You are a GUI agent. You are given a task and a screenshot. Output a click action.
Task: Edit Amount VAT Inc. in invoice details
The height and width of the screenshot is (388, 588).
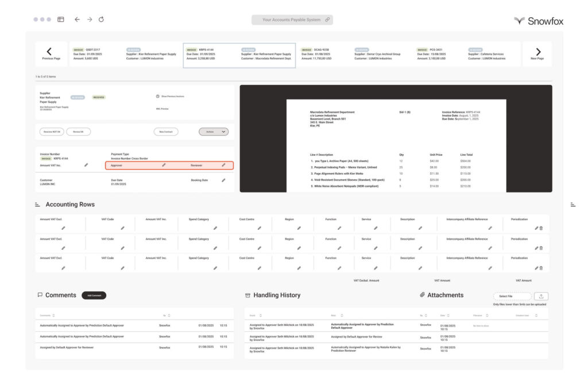point(86,165)
